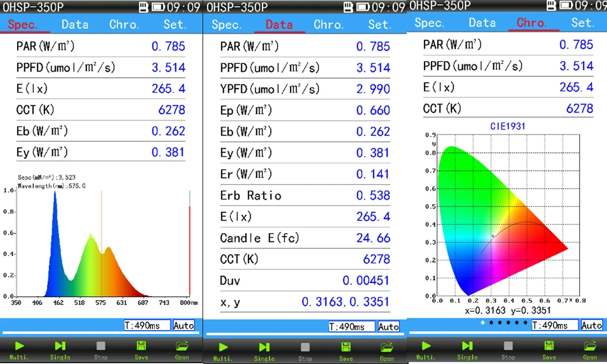The width and height of the screenshot is (607, 364).
Task: Tap the Open folder icon in right panel
Action: coord(590,346)
